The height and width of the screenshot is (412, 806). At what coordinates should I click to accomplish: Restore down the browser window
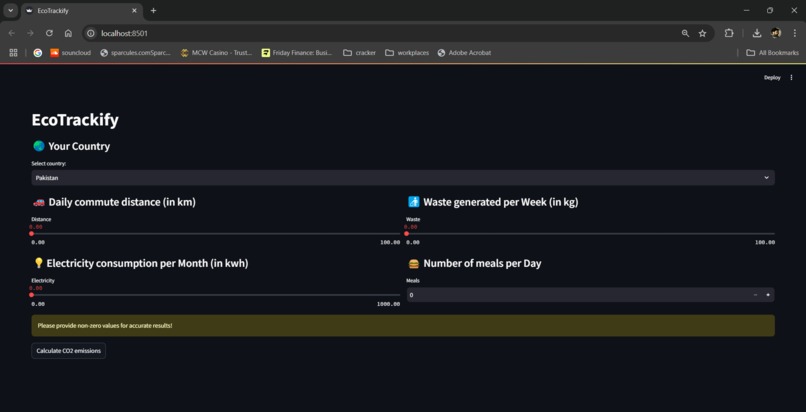pyautogui.click(x=770, y=10)
